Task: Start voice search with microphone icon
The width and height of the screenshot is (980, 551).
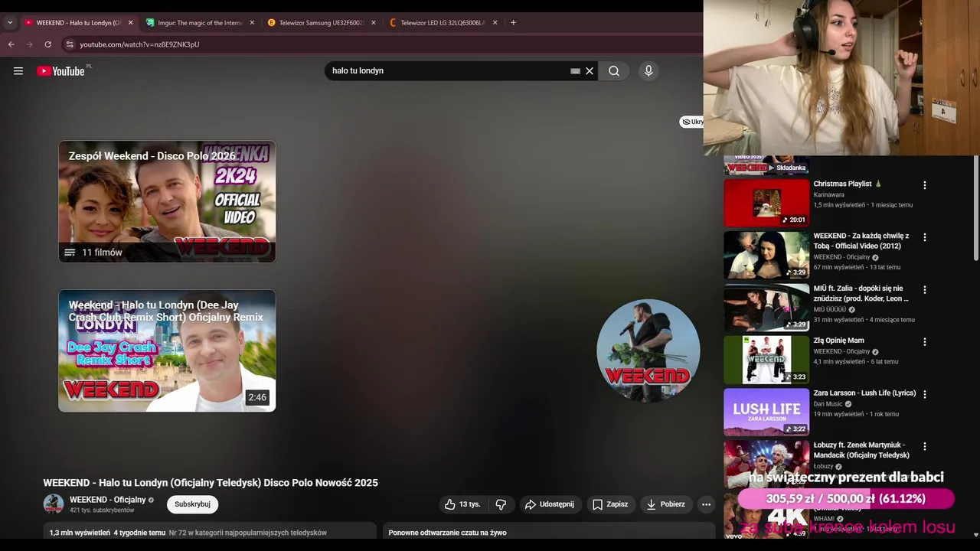Action: [648, 71]
